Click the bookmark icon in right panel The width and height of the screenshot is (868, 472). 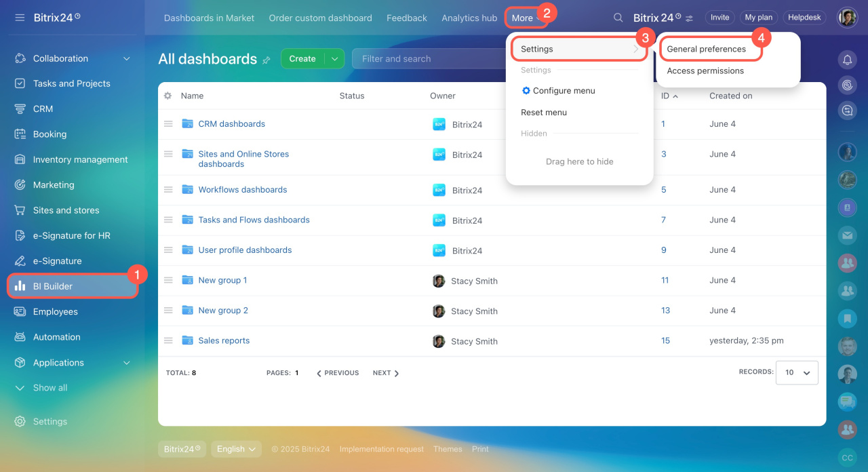[847, 317]
